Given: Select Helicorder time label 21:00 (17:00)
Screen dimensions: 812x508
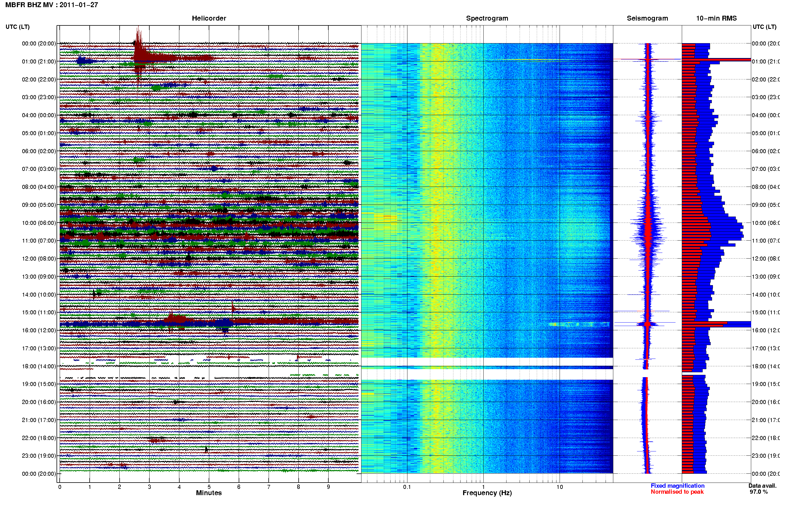Looking at the screenshot, I should (39, 420).
